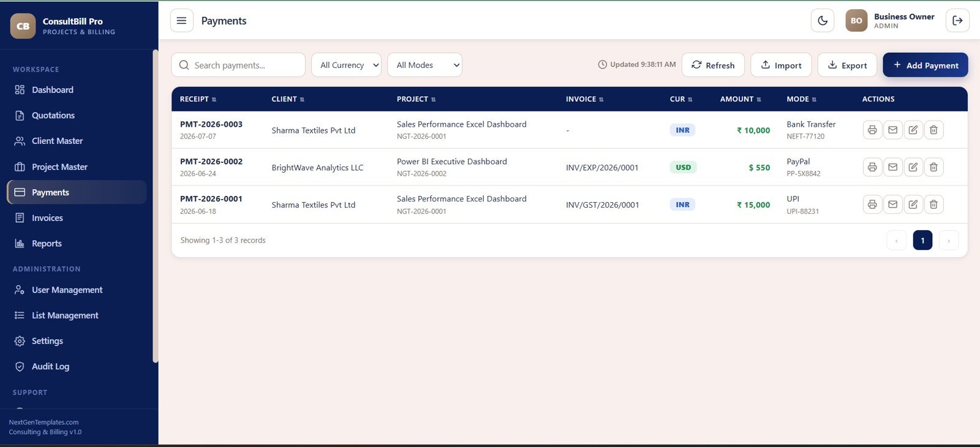Click the sidebar scrollbar
Viewport: 980px width, 447px height.
point(155,206)
